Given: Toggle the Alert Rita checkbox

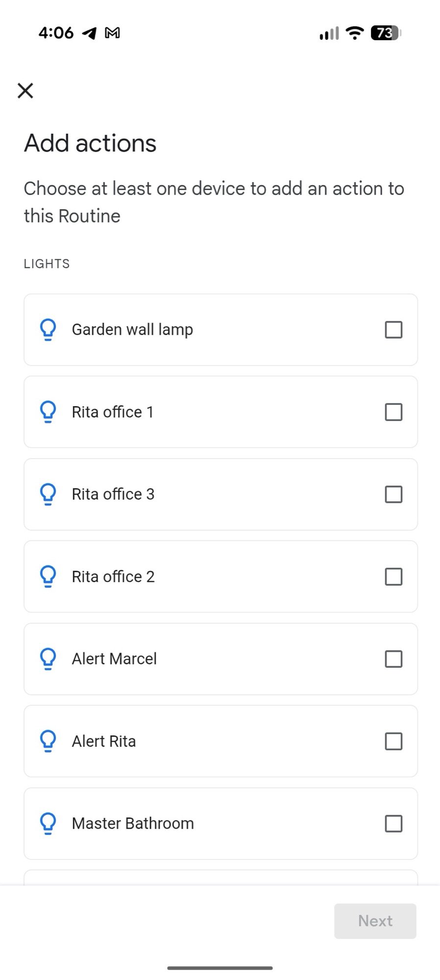Looking at the screenshot, I should (x=393, y=741).
